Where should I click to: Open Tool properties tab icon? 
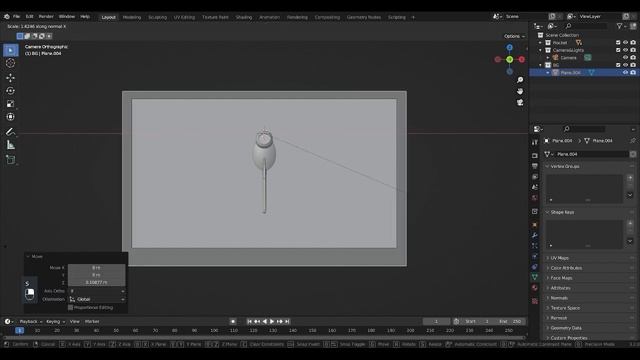[535, 142]
